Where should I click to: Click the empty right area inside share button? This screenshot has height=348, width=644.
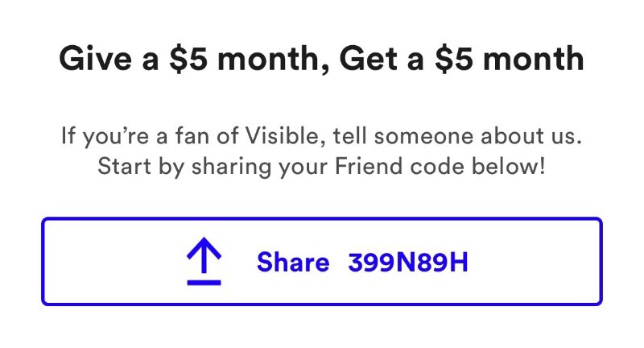pyautogui.click(x=534, y=261)
